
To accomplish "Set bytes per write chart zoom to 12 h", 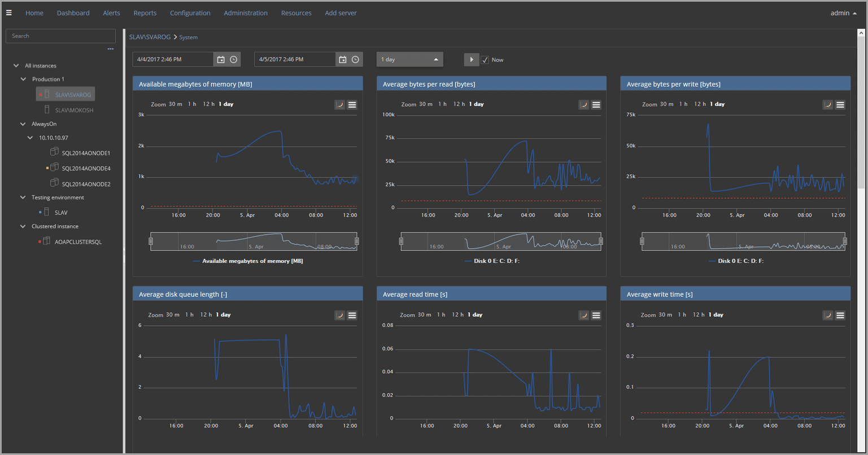I will click(700, 104).
